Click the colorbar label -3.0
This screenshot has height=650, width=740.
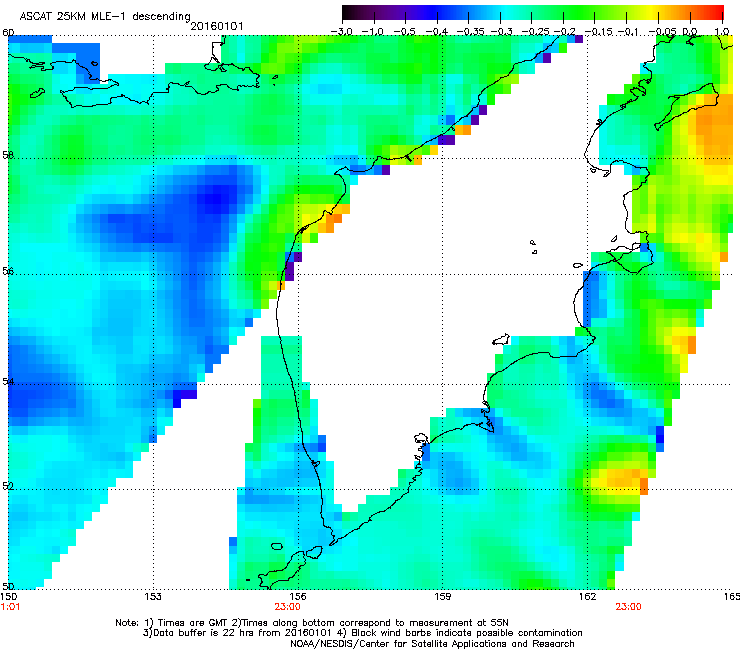click(341, 31)
